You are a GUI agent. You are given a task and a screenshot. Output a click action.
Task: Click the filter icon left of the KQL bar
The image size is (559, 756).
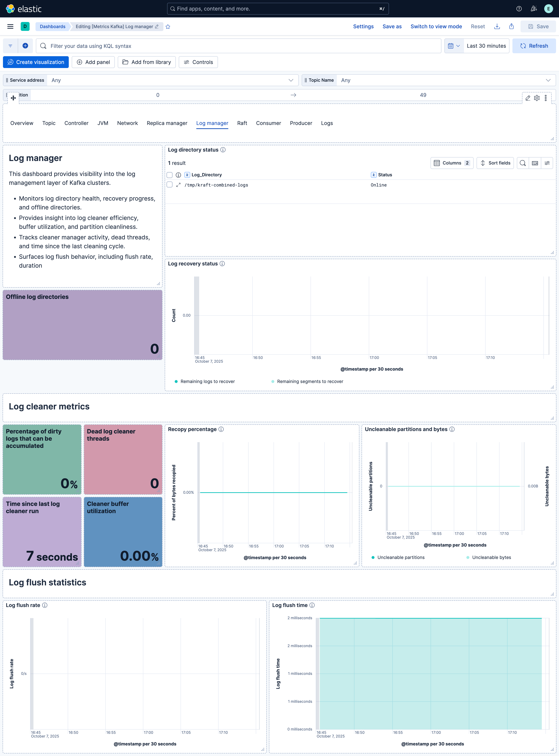(10, 46)
